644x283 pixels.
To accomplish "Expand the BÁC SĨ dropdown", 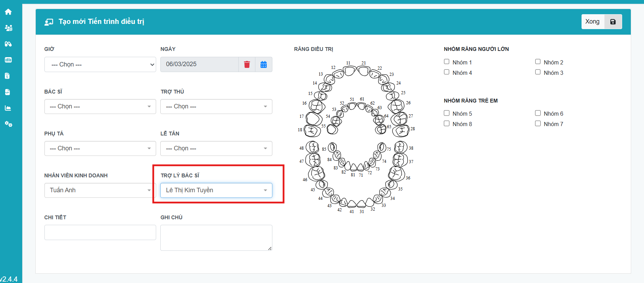I will pos(100,106).
